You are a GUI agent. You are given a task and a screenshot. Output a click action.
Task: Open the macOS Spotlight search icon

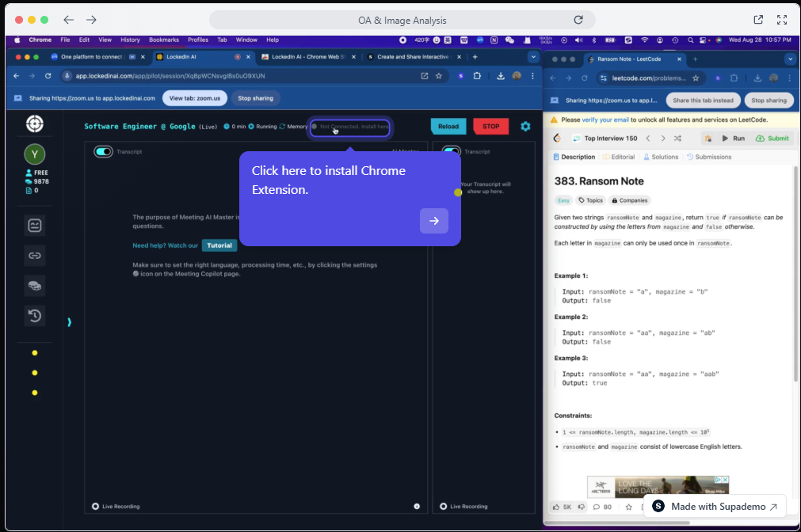(691, 40)
